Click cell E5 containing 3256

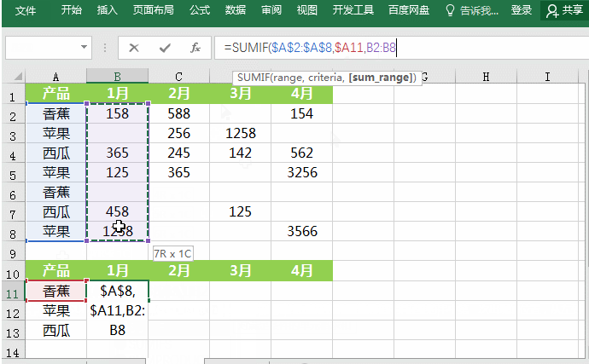click(x=301, y=172)
